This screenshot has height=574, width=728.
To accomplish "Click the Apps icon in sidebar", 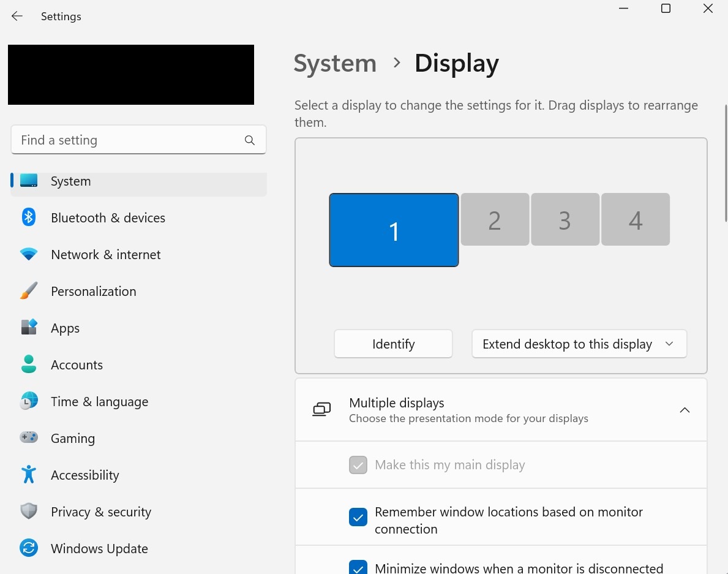I will 29,328.
